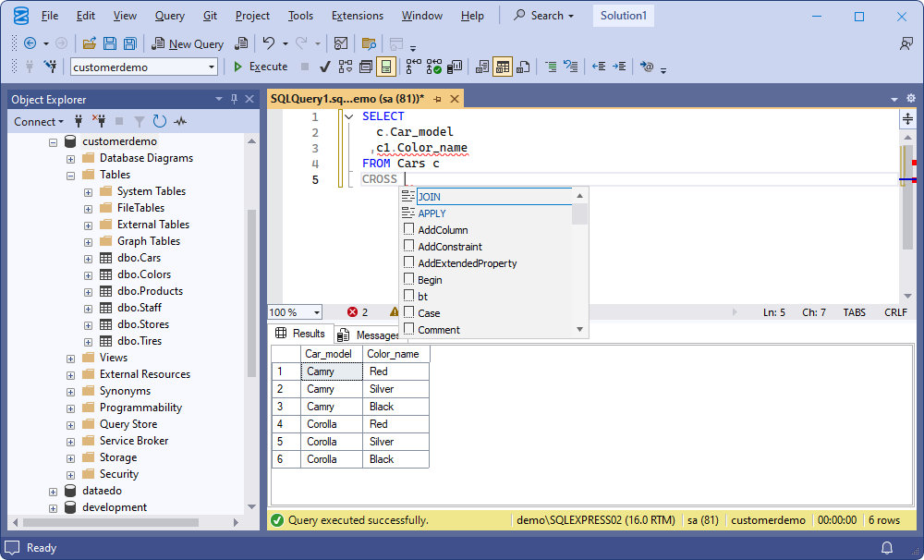Click the Connect button in Object Explorer
This screenshot has height=560, width=924.
(38, 121)
